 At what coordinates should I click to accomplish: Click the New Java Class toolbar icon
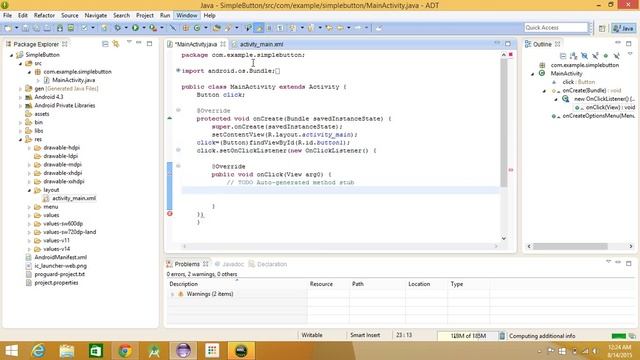197,28
